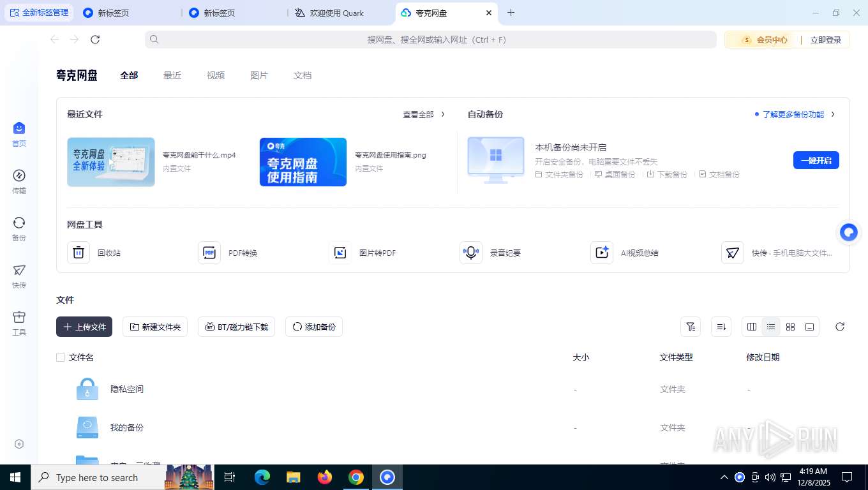Click the BT/磁力链下载 button
Screen dimensions: 868x490
(236, 327)
